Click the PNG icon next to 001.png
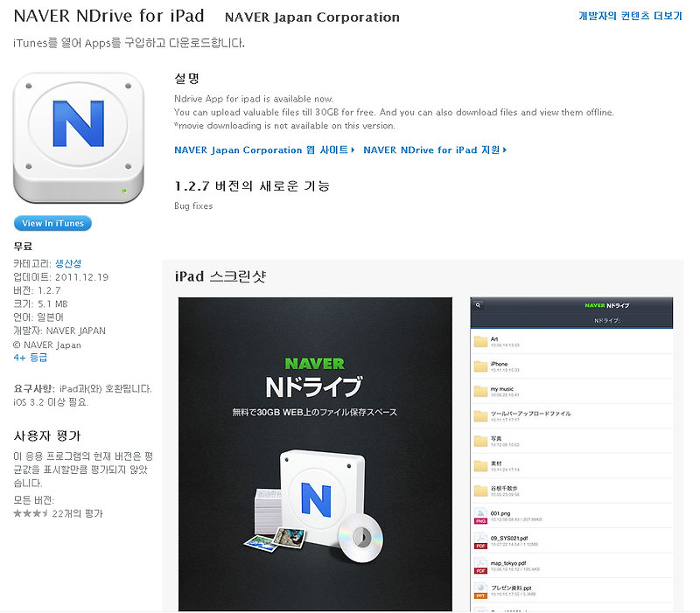The image size is (700, 613). 480,516
